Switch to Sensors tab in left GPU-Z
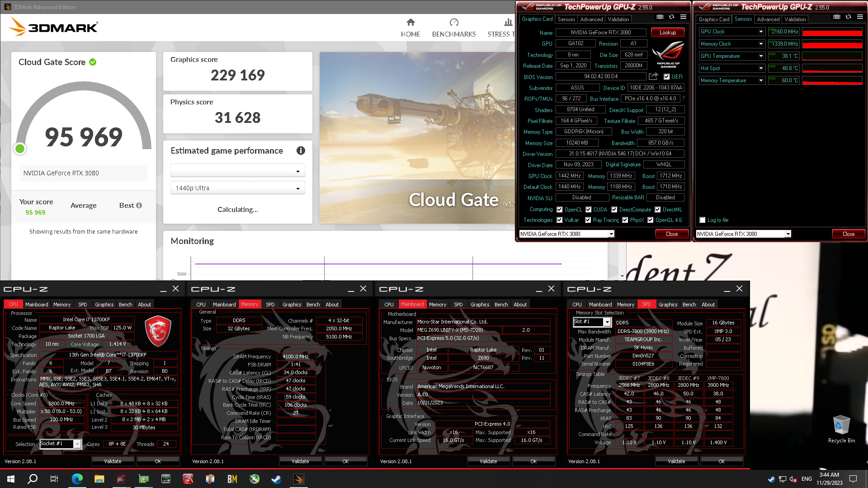Image resolution: width=868 pixels, height=488 pixels. pos(566,19)
